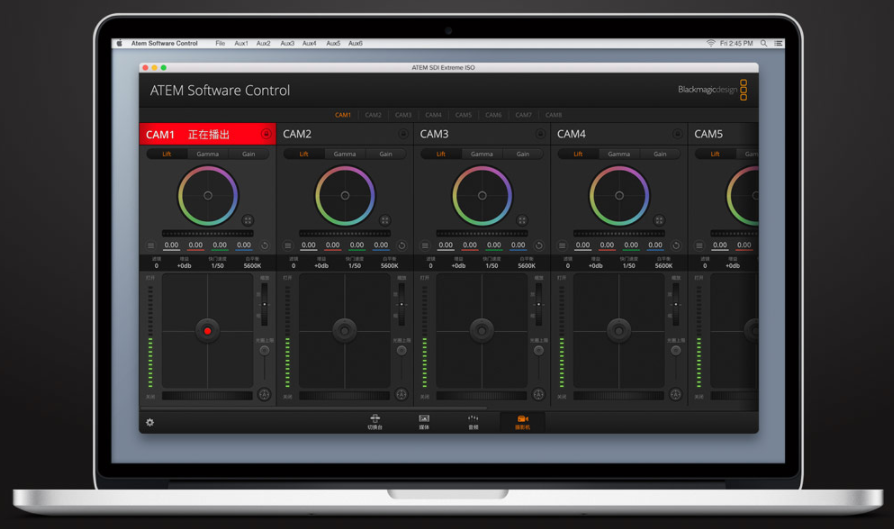Open the File menu
894x529 pixels.
point(220,43)
